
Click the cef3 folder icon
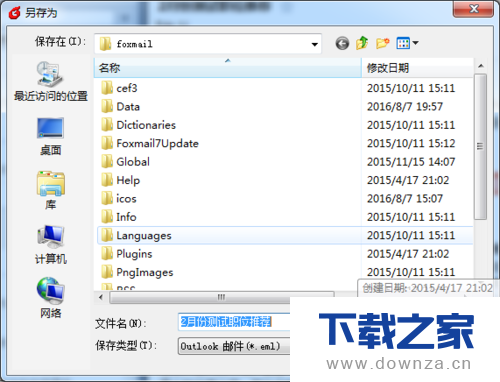[107, 88]
